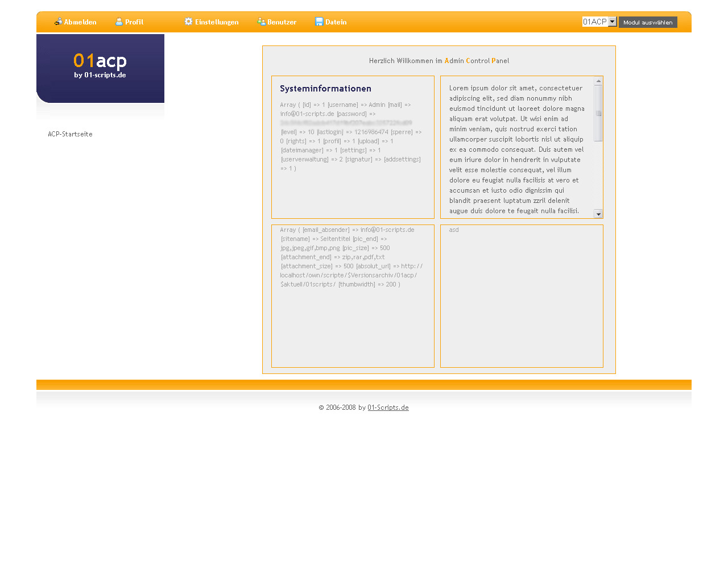Click the Profil user icon
728x582 pixels.
tap(119, 22)
